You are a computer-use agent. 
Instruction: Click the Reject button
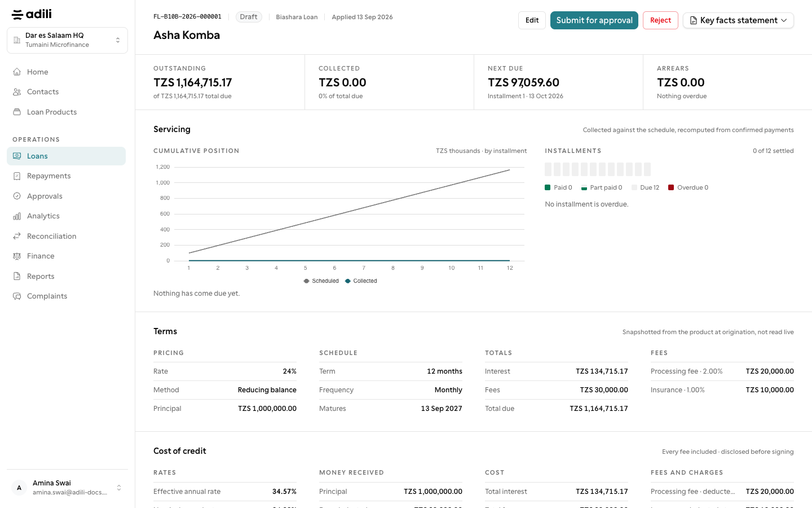pyautogui.click(x=660, y=20)
